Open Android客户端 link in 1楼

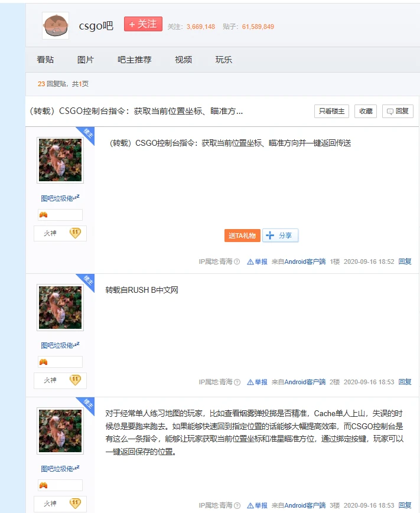pos(305,262)
